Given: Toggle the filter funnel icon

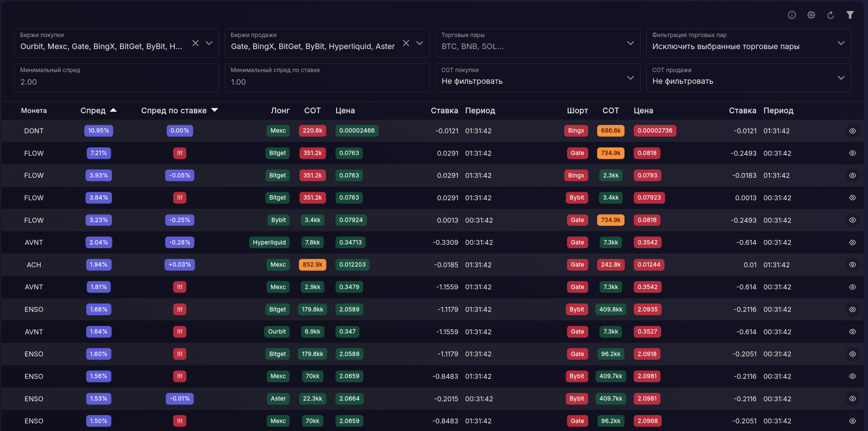Looking at the screenshot, I should pos(850,15).
